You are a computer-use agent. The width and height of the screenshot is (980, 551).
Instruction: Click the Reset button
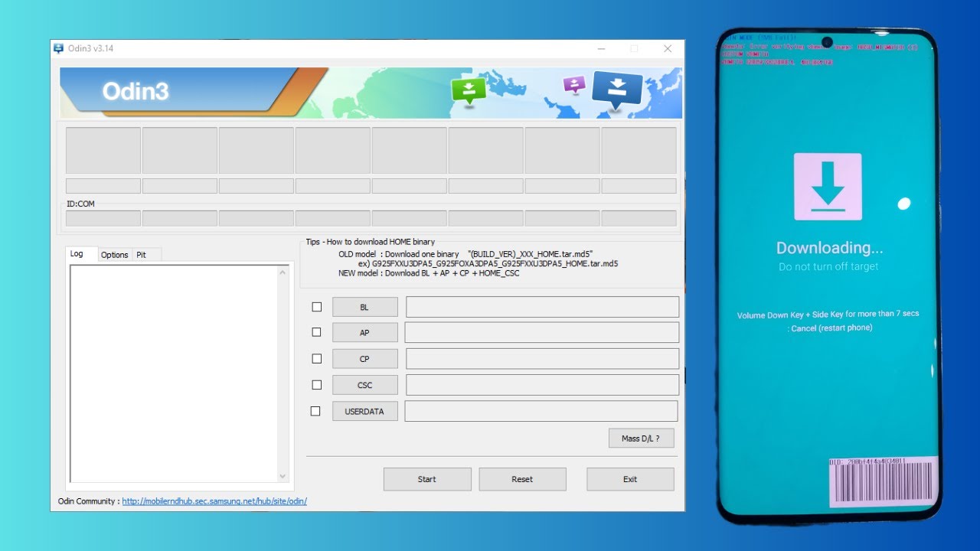(x=522, y=479)
